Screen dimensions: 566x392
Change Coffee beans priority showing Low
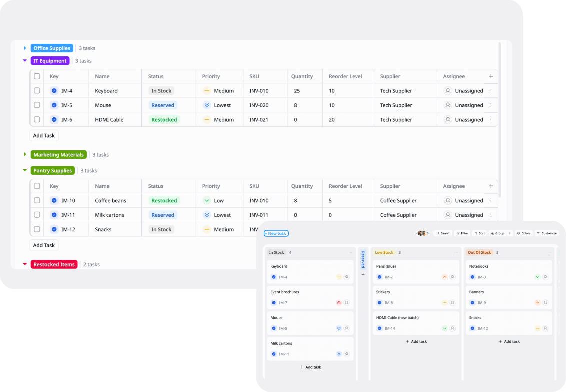coord(213,200)
